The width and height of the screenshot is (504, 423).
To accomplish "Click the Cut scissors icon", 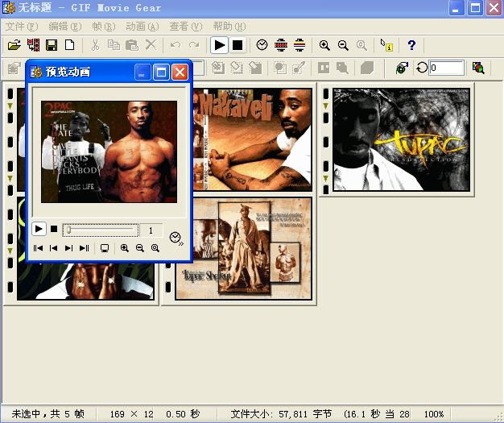I will click(96, 45).
